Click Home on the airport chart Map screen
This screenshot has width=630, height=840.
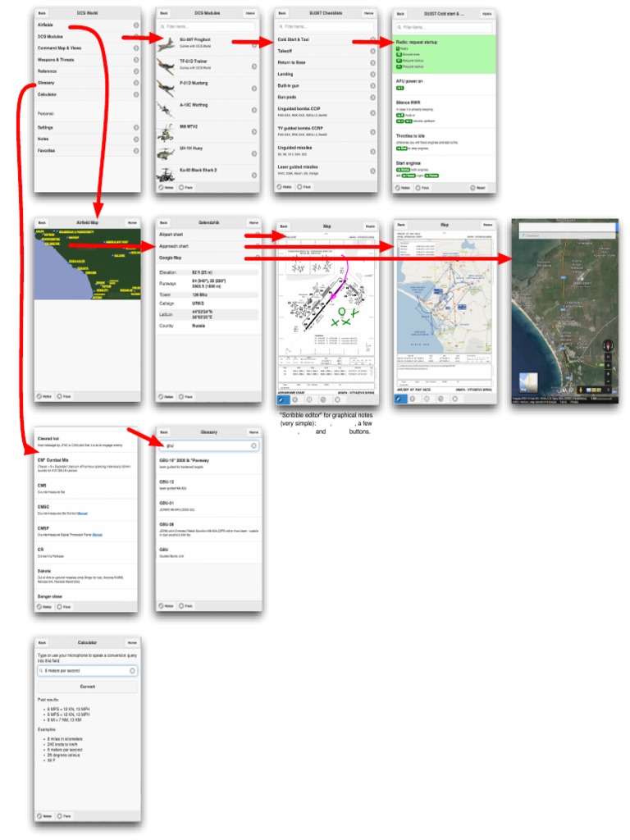tap(370, 226)
